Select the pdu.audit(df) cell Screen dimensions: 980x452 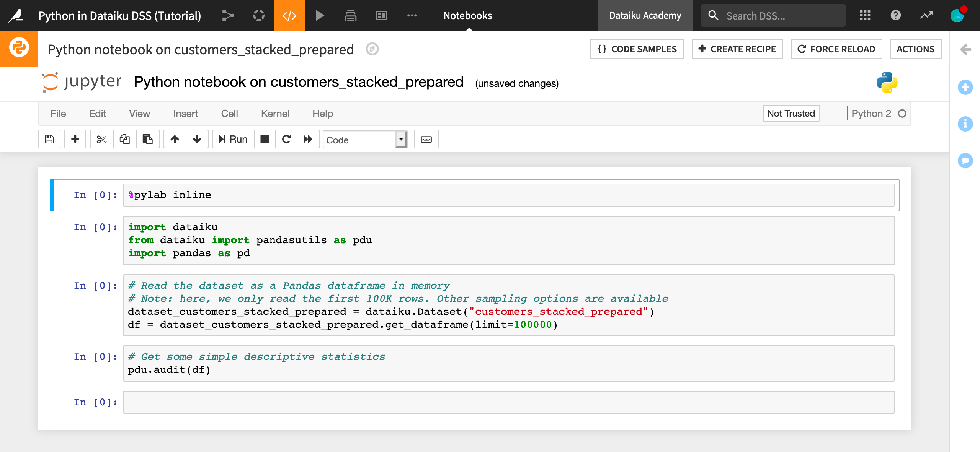tap(508, 363)
